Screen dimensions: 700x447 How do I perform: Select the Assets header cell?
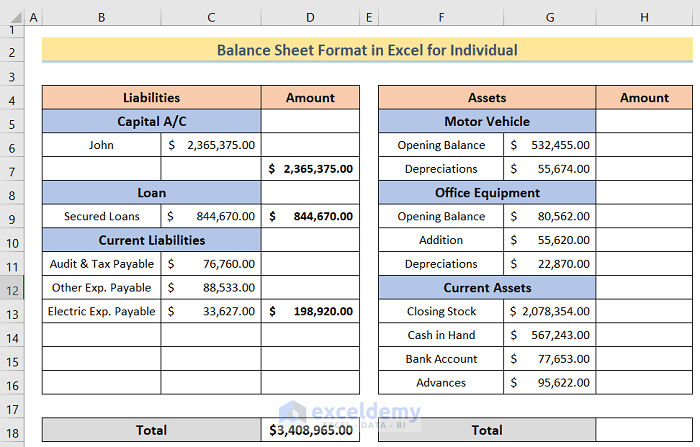[x=487, y=98]
